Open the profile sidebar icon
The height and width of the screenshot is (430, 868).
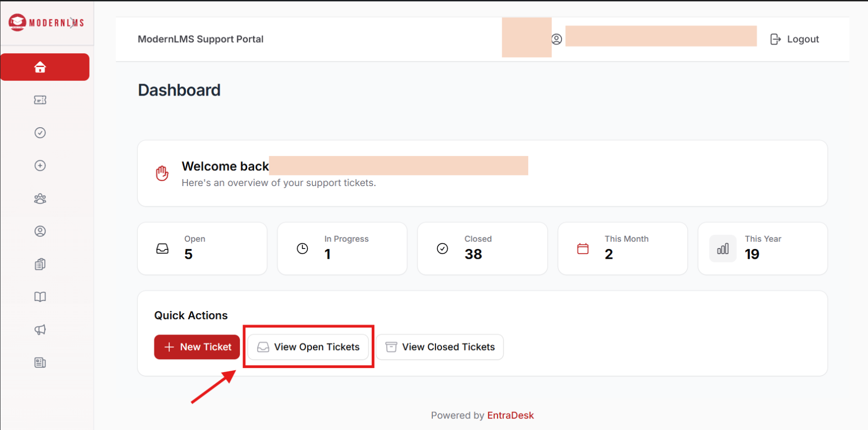pyautogui.click(x=40, y=231)
